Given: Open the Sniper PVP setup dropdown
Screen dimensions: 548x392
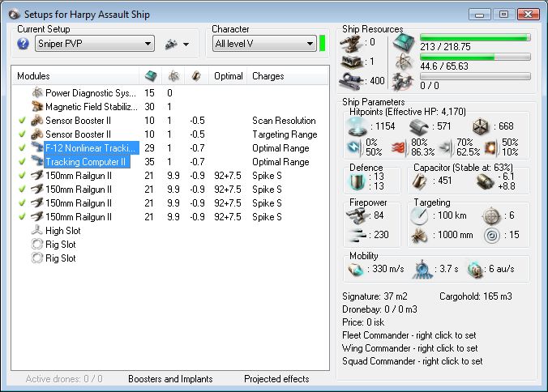Looking at the screenshot, I should point(95,44).
